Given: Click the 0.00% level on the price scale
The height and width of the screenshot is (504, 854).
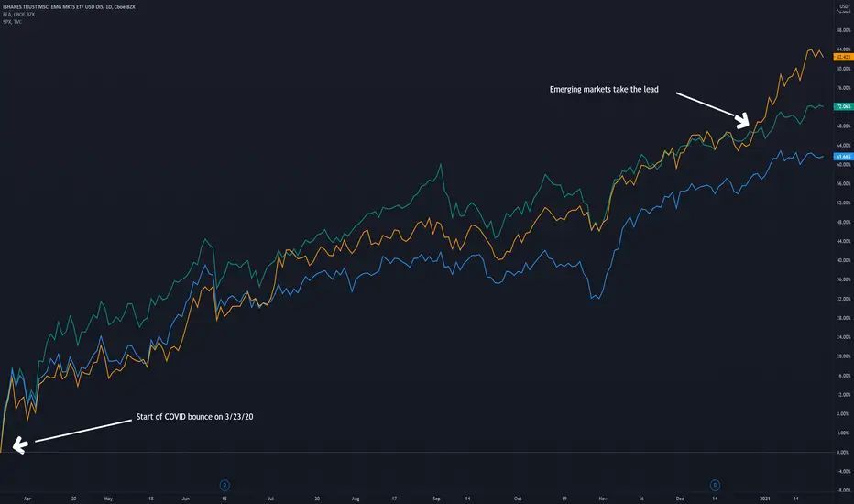Looking at the screenshot, I should point(843,453).
